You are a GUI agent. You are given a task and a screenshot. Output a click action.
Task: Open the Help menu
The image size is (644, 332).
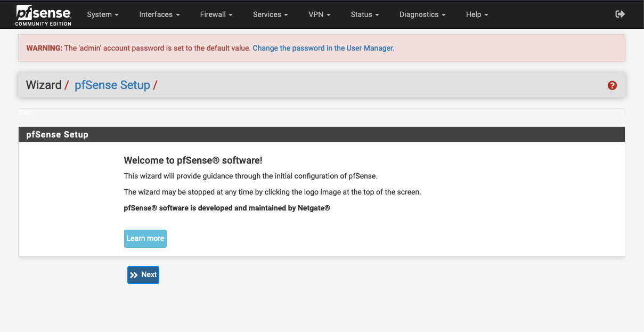477,14
